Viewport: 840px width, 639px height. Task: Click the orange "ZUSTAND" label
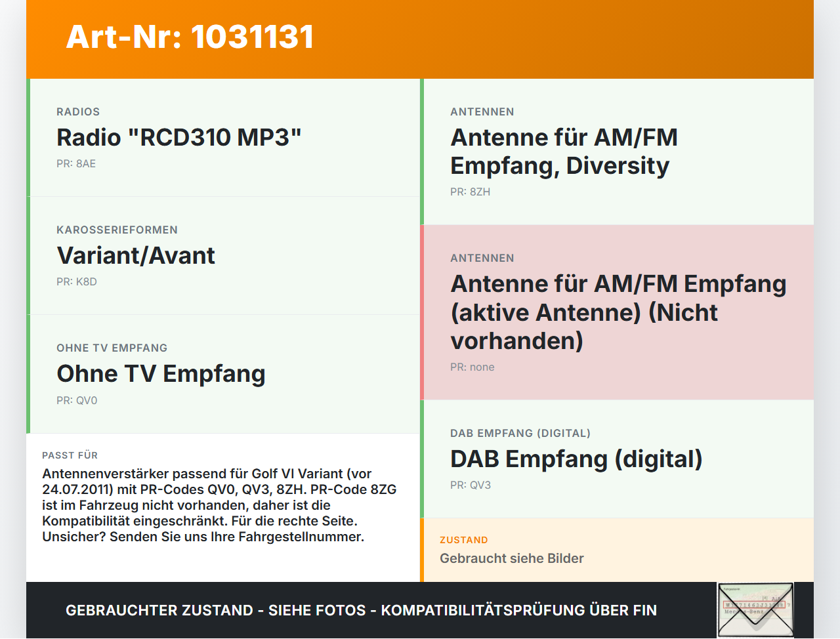click(x=464, y=541)
